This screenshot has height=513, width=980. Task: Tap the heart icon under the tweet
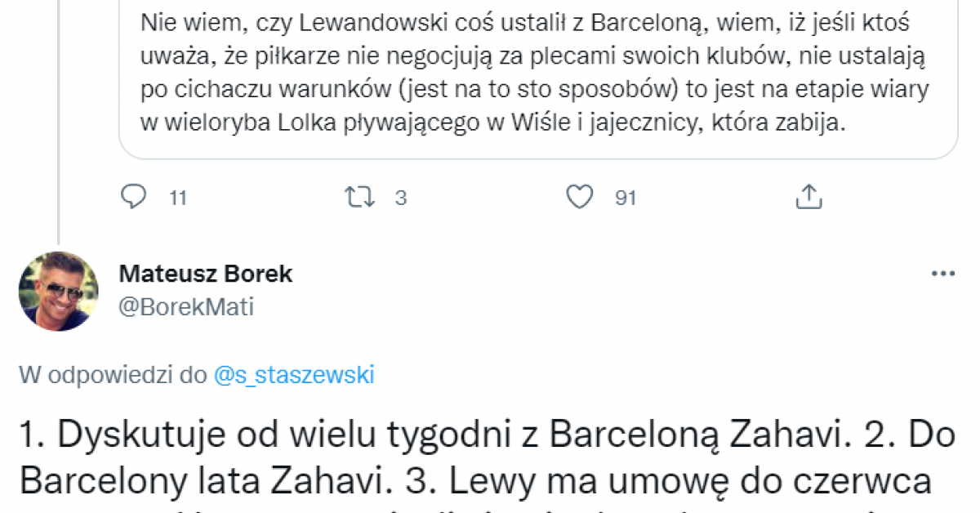580,196
